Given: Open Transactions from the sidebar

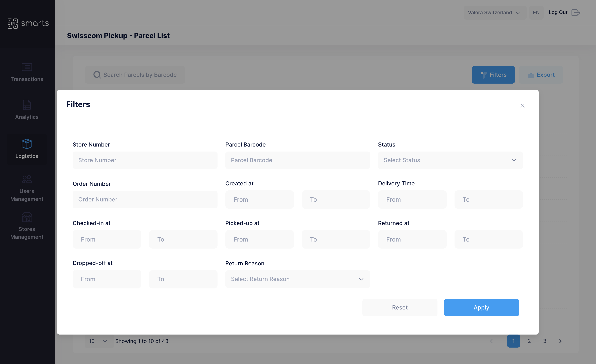Looking at the screenshot, I should (27, 73).
